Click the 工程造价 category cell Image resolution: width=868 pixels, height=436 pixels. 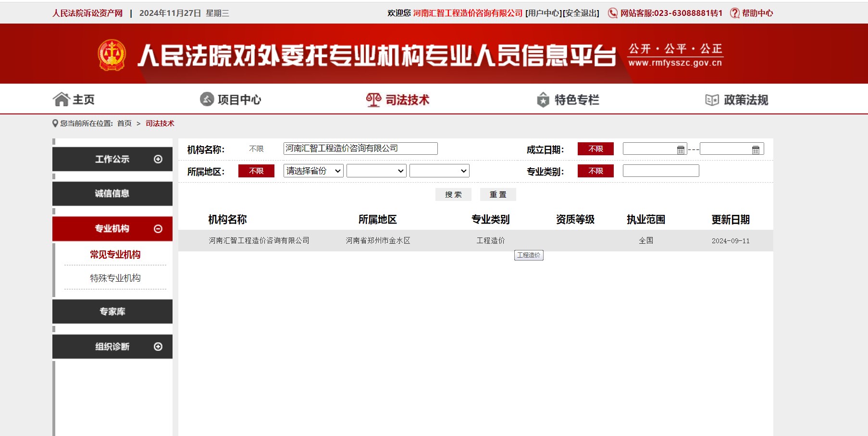(490, 240)
